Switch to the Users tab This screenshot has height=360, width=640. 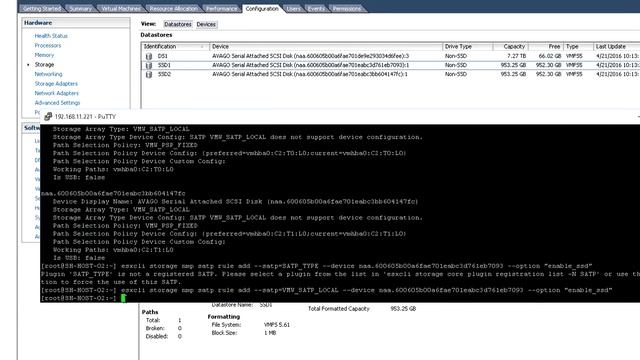293,9
